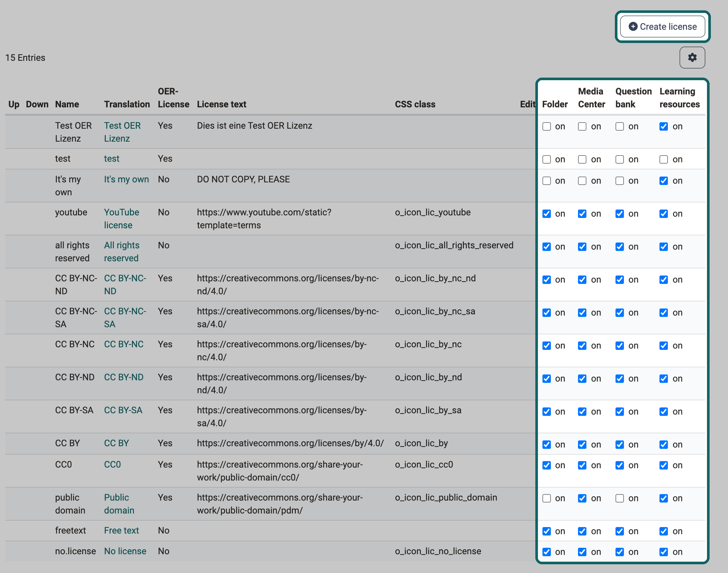
Task: Open CC BY-NC-ND translation link
Action: (x=125, y=285)
